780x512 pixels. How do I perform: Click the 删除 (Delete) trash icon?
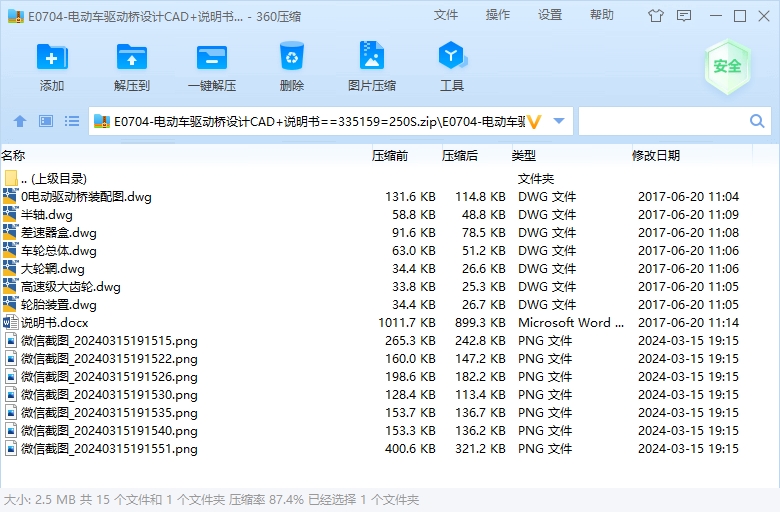point(292,56)
